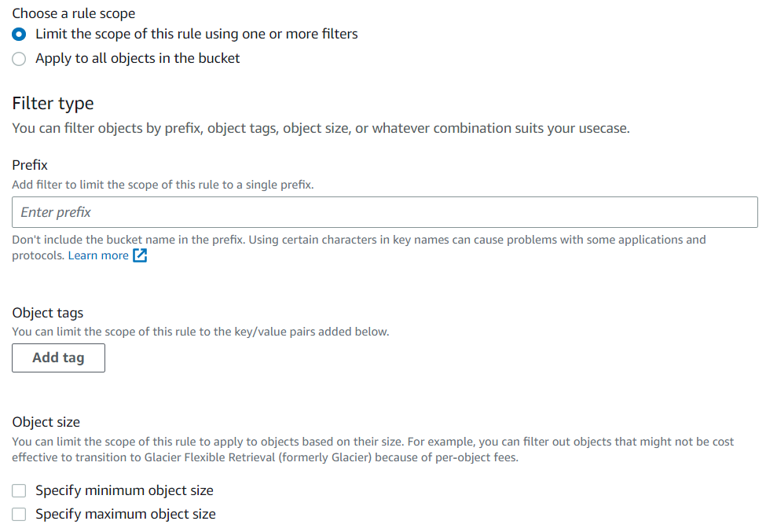
Task: Click the 'Apply to all objects in the bucket' label
Action: coord(137,59)
